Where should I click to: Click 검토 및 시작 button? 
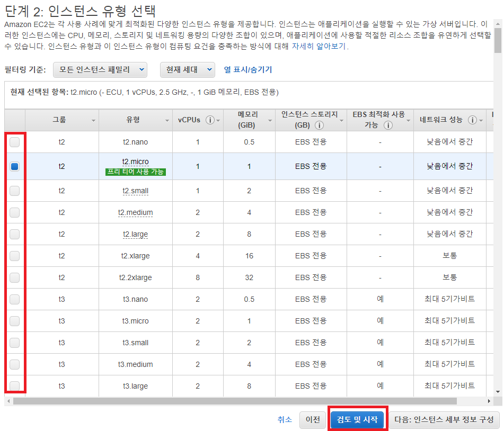[357, 419]
